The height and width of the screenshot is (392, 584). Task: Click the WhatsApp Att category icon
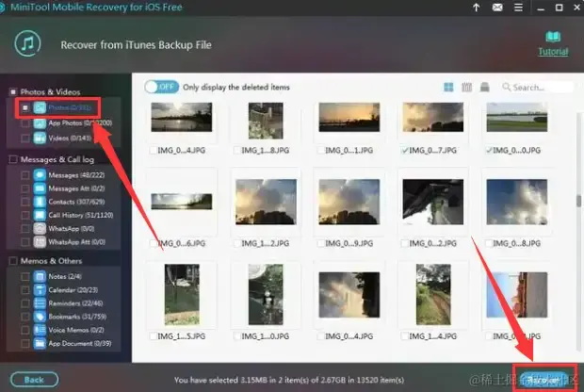[x=40, y=242]
